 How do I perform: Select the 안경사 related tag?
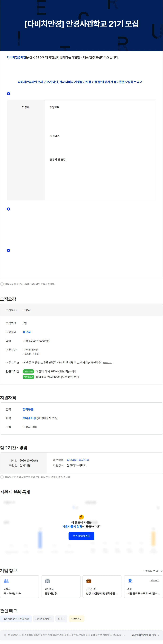(x=61, y=619)
